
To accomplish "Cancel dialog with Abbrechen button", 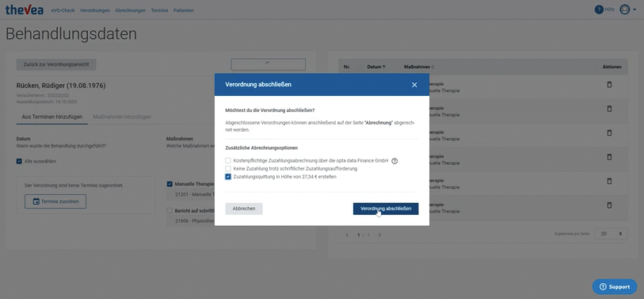I will [x=244, y=209].
